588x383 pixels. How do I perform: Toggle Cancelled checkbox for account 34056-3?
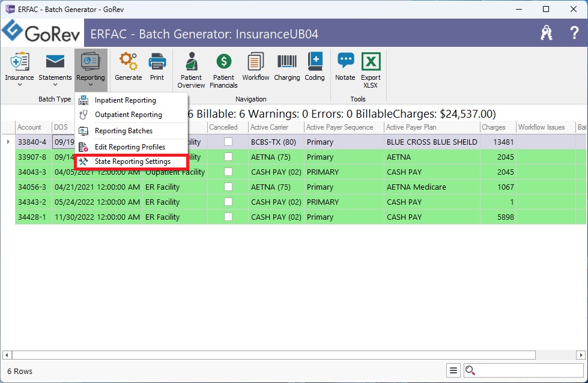[x=228, y=187]
